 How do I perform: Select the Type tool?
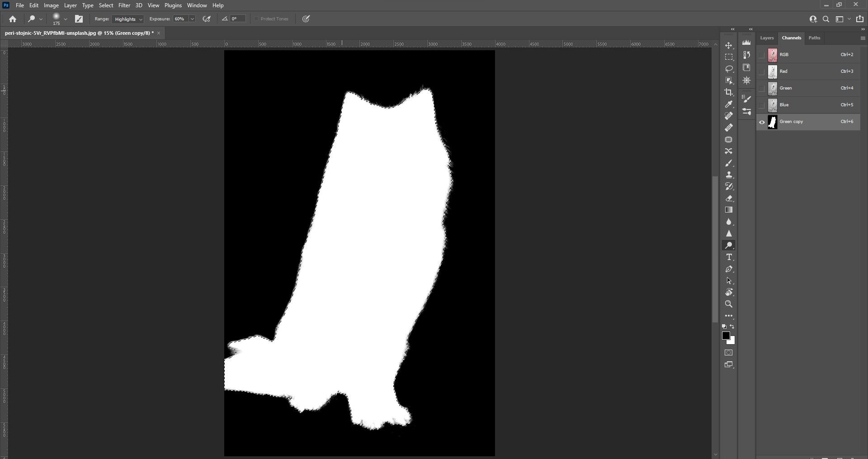click(729, 257)
